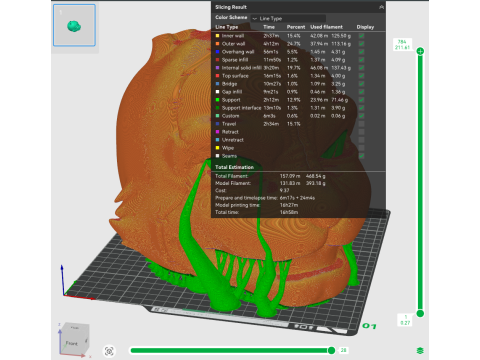The width and height of the screenshot is (480, 360).
Task: Collapse the Slicing Result panel arrow
Action: pyautogui.click(x=381, y=7)
